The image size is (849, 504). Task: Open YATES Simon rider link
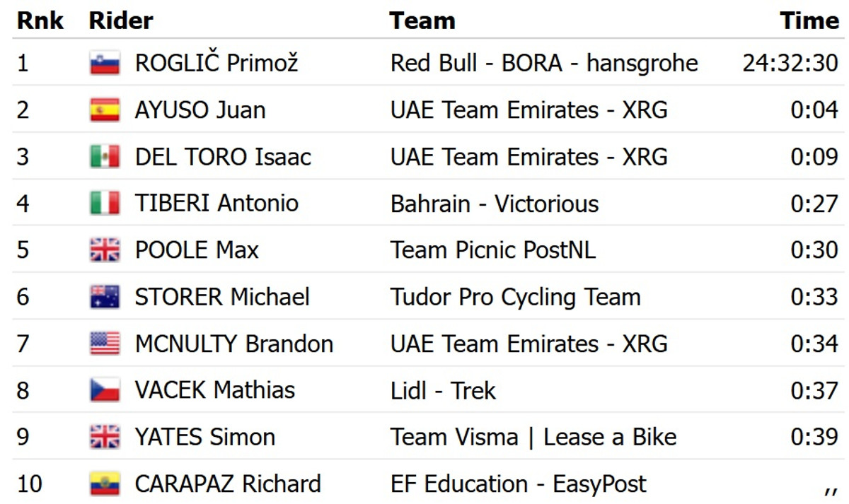204,437
